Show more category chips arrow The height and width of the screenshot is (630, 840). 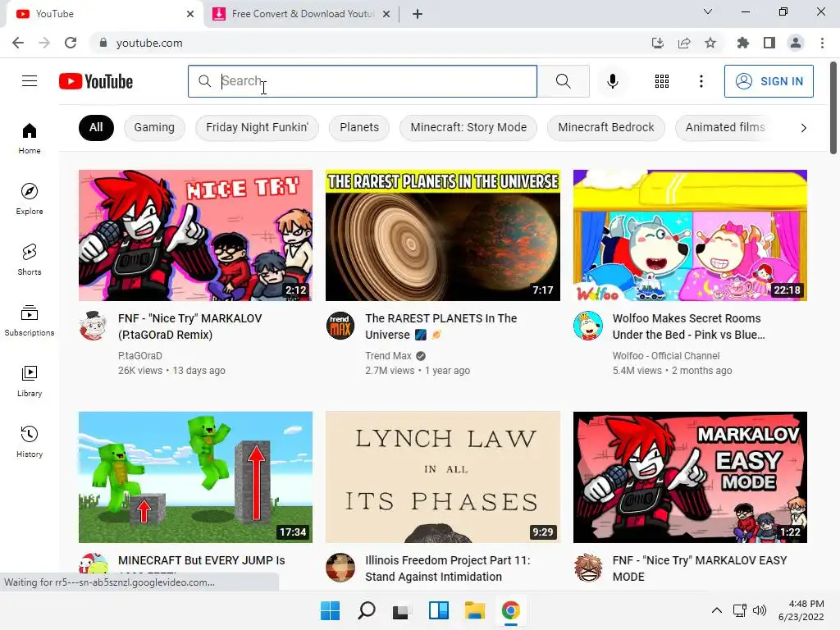[x=803, y=127]
